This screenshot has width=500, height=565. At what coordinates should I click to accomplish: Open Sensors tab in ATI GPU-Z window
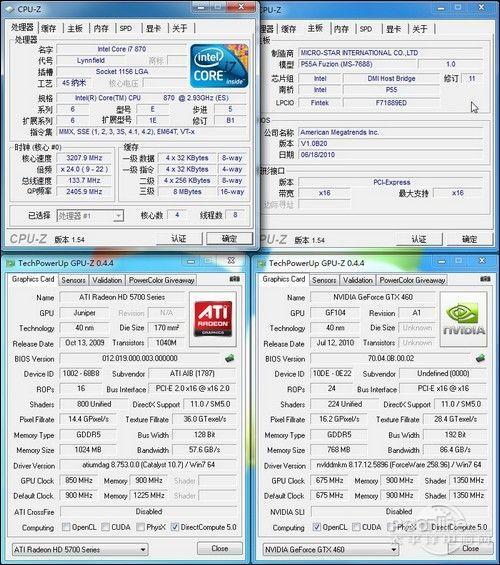click(73, 280)
